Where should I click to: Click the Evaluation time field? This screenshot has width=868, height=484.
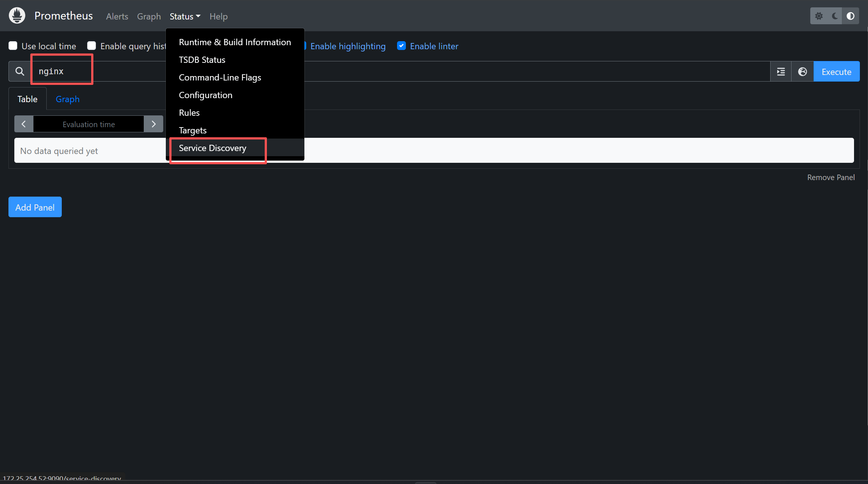tap(89, 124)
